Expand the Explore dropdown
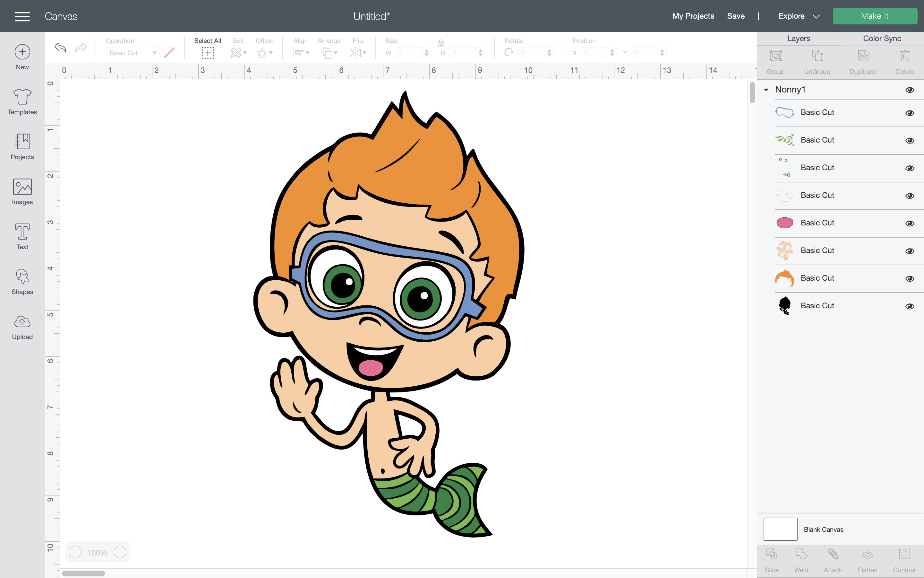Image resolution: width=924 pixels, height=578 pixels. pyautogui.click(x=799, y=16)
